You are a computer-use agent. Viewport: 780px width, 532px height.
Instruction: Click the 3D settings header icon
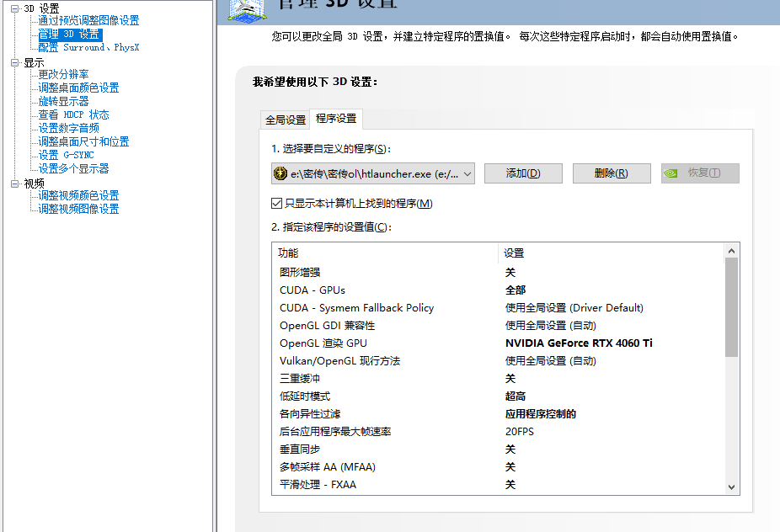tap(246, 10)
